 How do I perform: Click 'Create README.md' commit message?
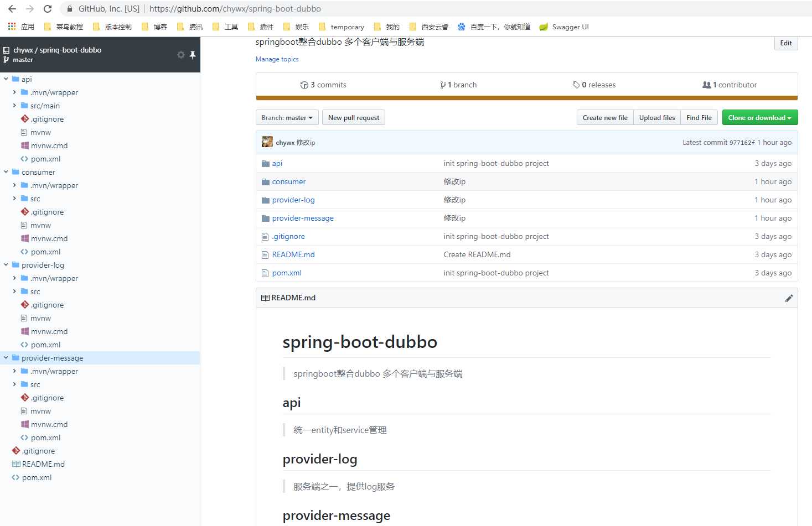(x=477, y=255)
